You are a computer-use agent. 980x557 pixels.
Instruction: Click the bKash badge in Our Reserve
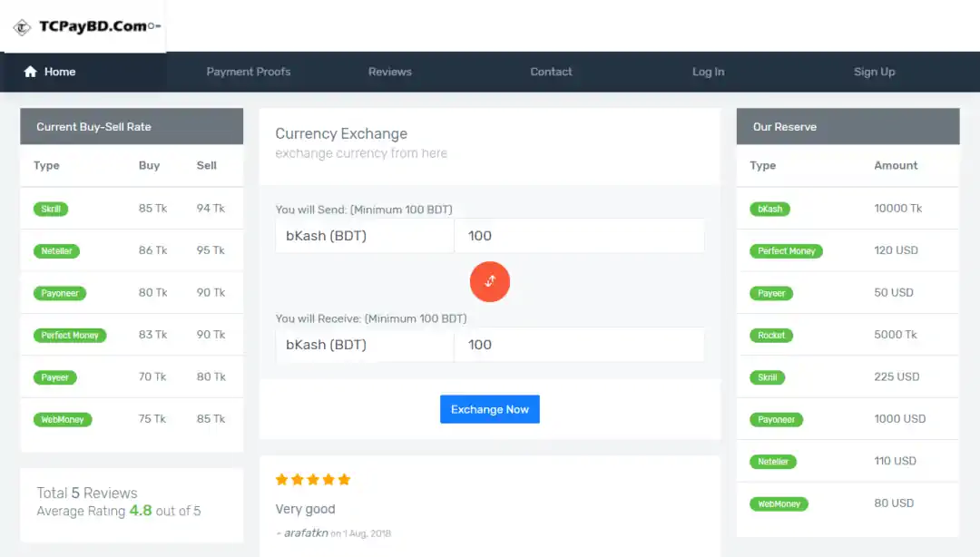(x=769, y=209)
